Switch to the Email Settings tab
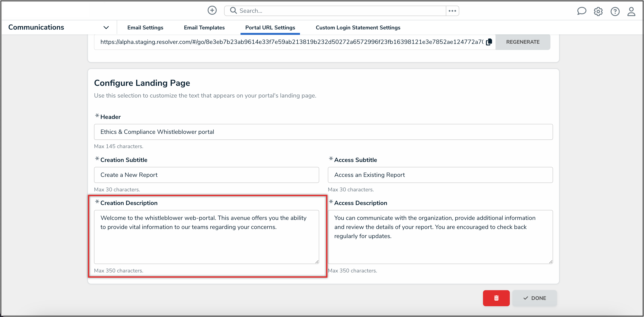The height and width of the screenshot is (317, 644). [x=145, y=27]
